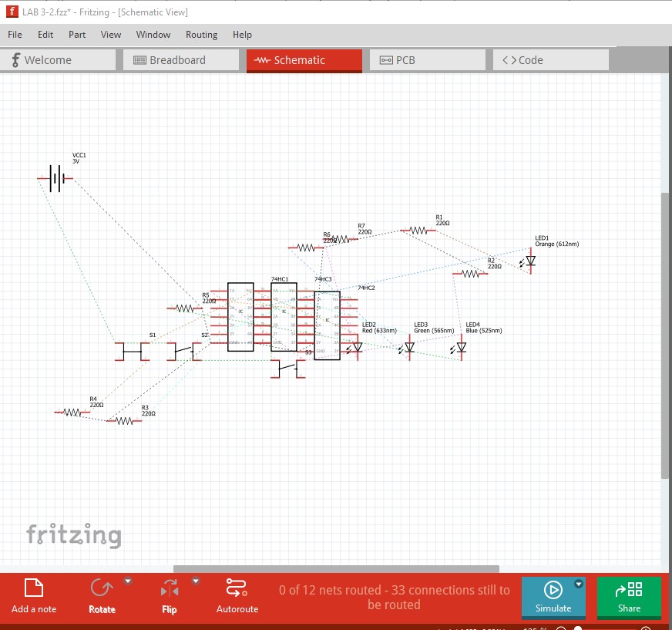Click the nets routed status message
This screenshot has width=672, height=630.
(x=394, y=598)
